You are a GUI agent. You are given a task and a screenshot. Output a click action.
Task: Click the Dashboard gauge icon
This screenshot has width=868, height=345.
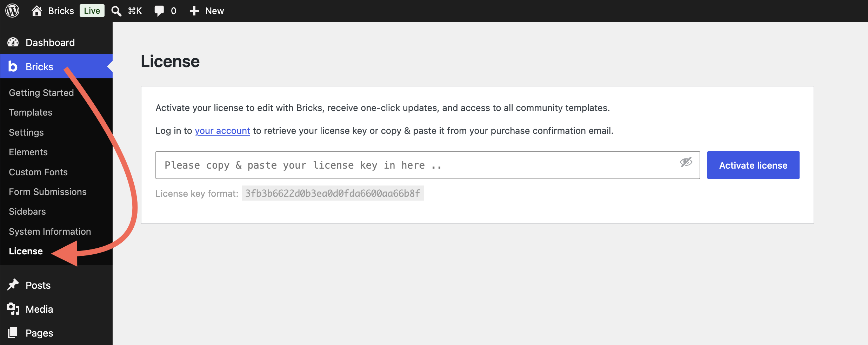click(x=13, y=42)
